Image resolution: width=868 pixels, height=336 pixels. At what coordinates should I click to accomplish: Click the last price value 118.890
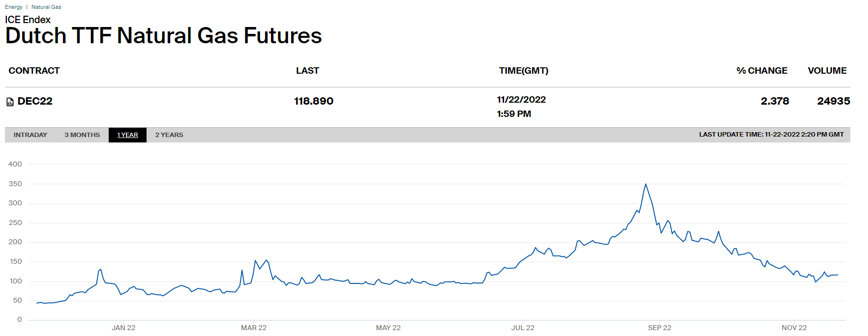(314, 101)
